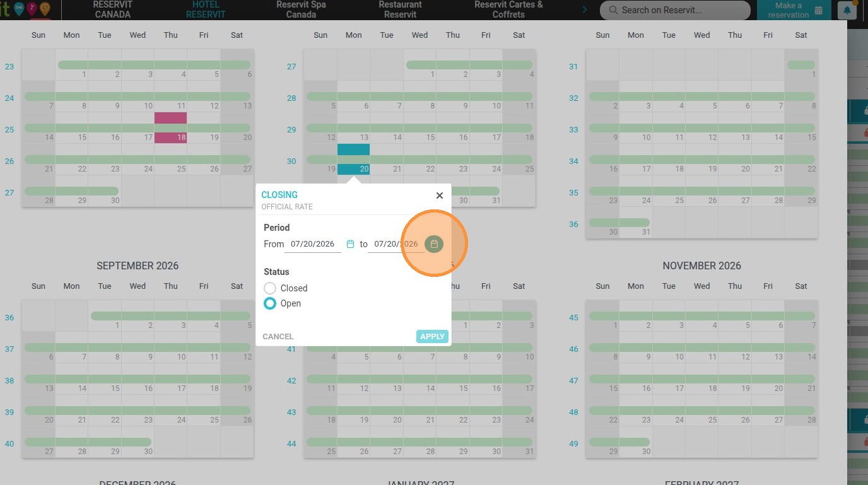Image resolution: width=868 pixels, height=485 pixels.
Task: Switch to HOTEL RESERVIT tab
Action: coord(206,9)
